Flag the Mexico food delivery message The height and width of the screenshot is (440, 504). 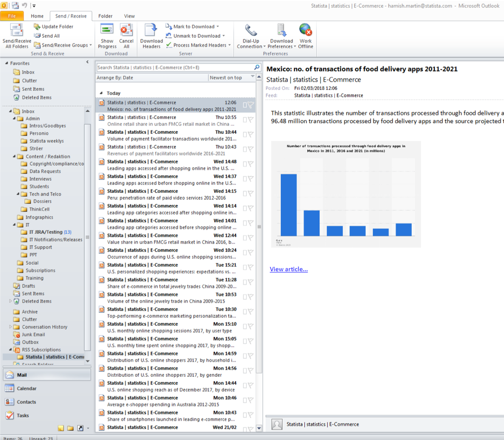251,105
